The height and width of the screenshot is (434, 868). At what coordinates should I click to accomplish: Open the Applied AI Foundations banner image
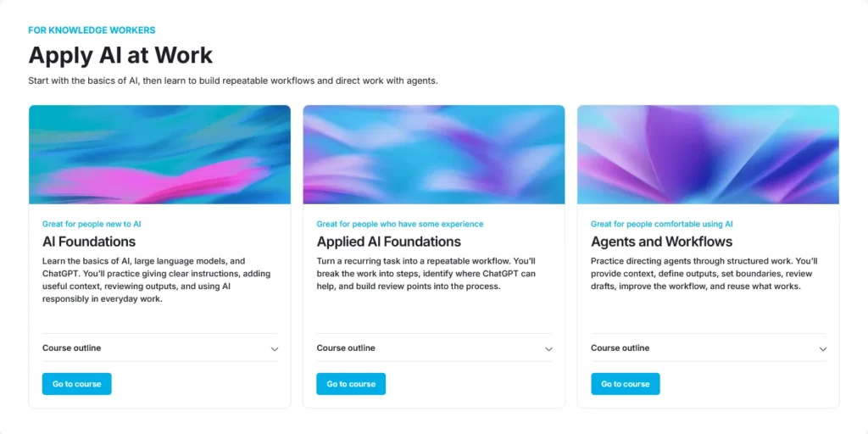pos(434,154)
